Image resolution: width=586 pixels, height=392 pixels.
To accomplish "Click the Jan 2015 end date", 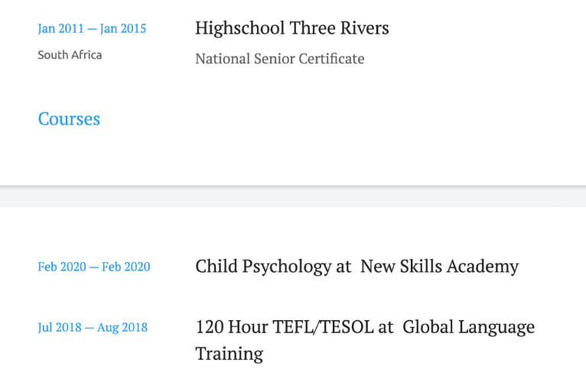I will (x=123, y=29).
